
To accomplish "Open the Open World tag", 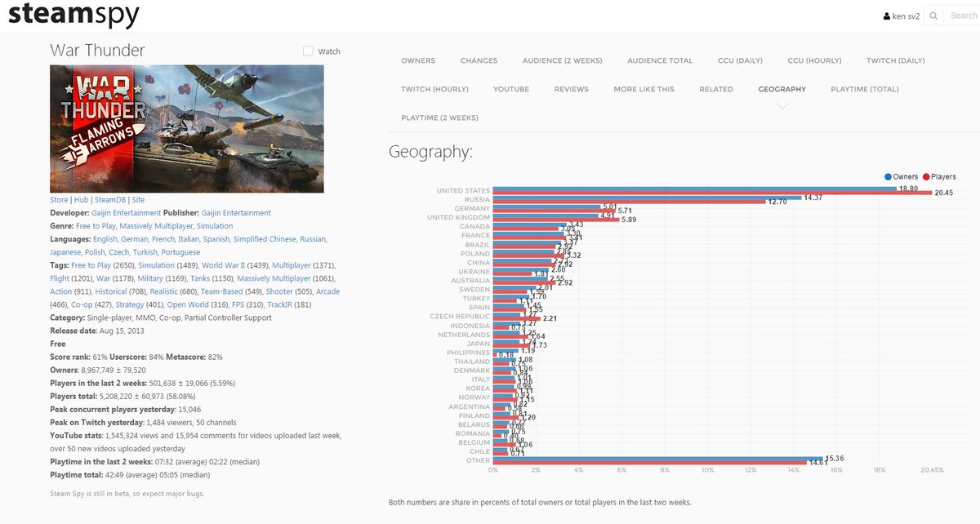I will pyautogui.click(x=188, y=304).
